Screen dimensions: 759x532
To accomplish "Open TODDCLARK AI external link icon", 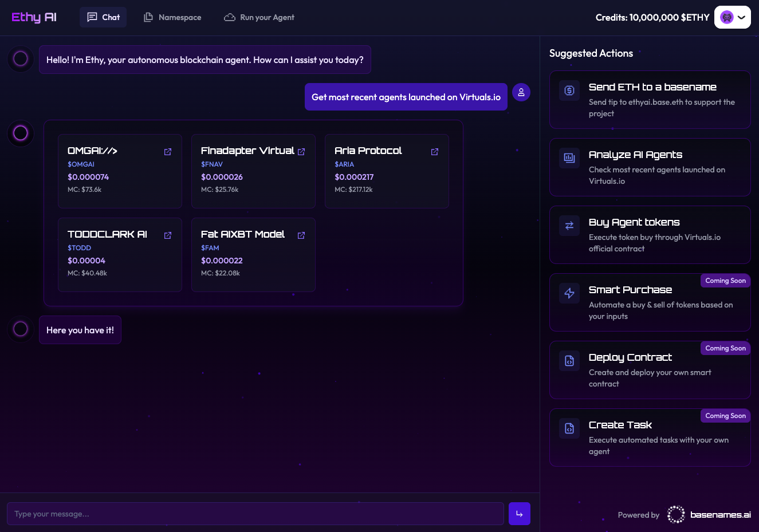I will pyautogui.click(x=168, y=235).
